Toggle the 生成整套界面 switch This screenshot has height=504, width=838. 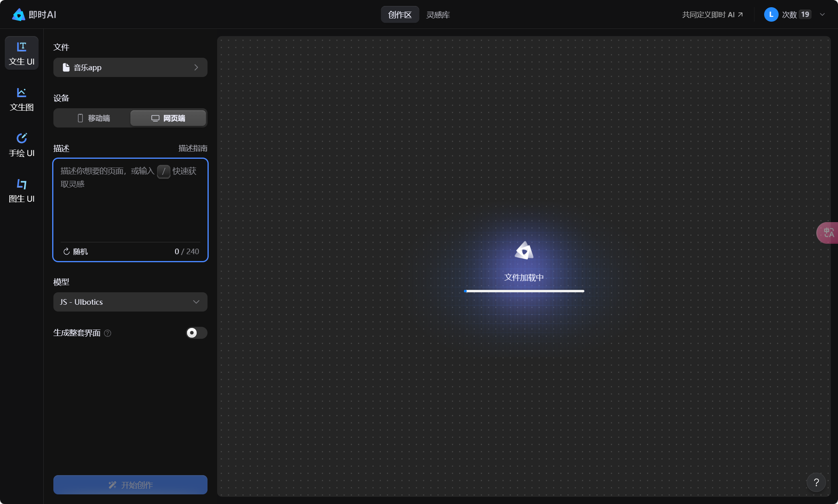point(197,333)
